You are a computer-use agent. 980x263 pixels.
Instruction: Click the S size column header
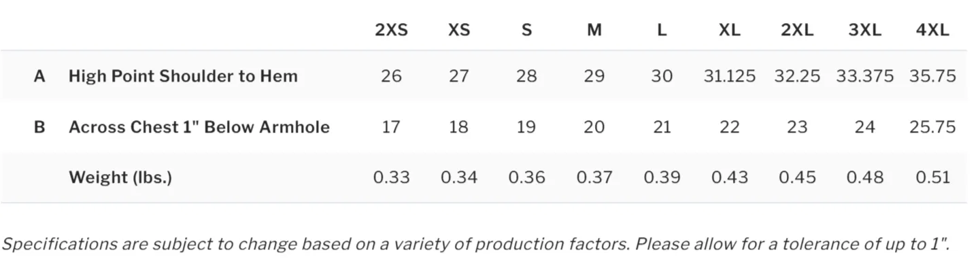(526, 31)
